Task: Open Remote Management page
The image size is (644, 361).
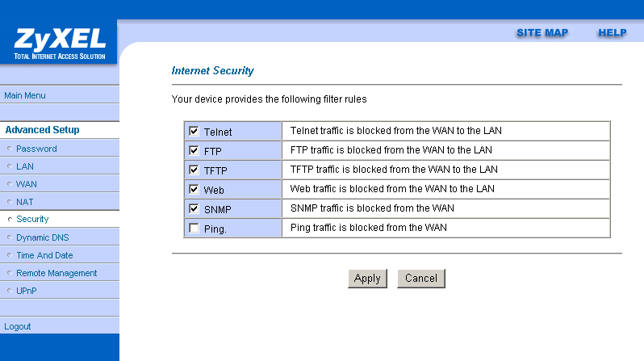Action: click(56, 273)
